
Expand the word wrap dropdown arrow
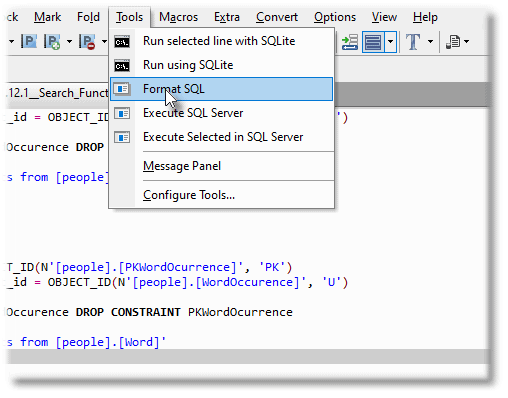(x=390, y=42)
